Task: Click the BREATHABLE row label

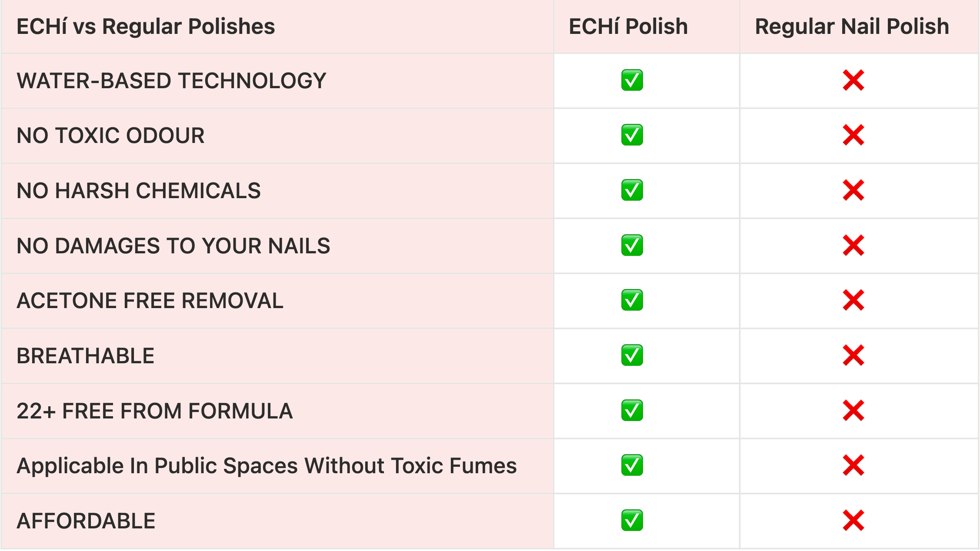Action: 86,356
